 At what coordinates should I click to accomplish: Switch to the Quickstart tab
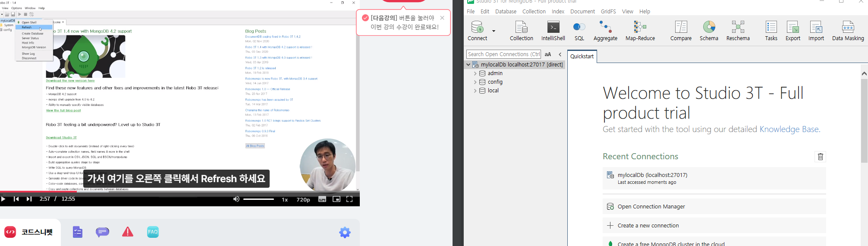point(582,57)
